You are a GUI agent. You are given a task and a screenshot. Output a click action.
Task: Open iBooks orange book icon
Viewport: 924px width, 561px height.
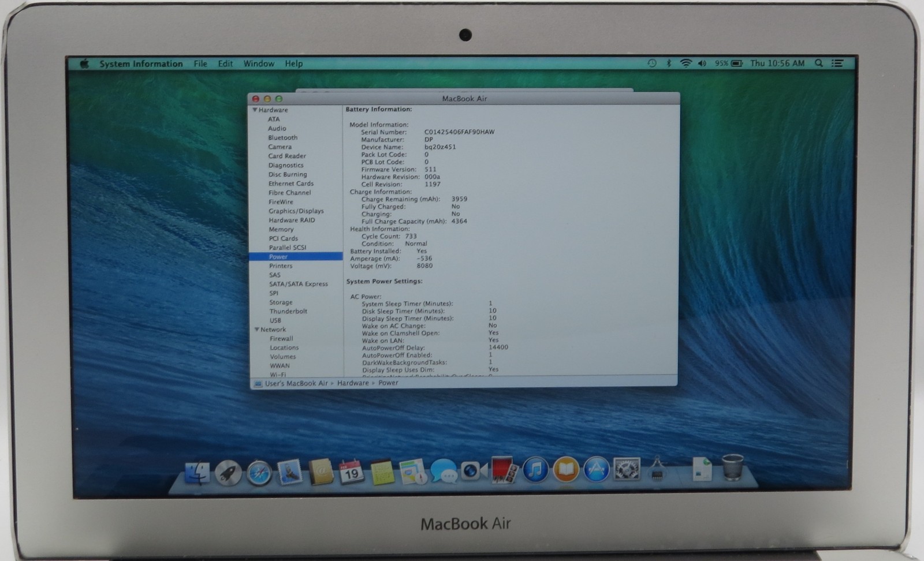coord(566,469)
